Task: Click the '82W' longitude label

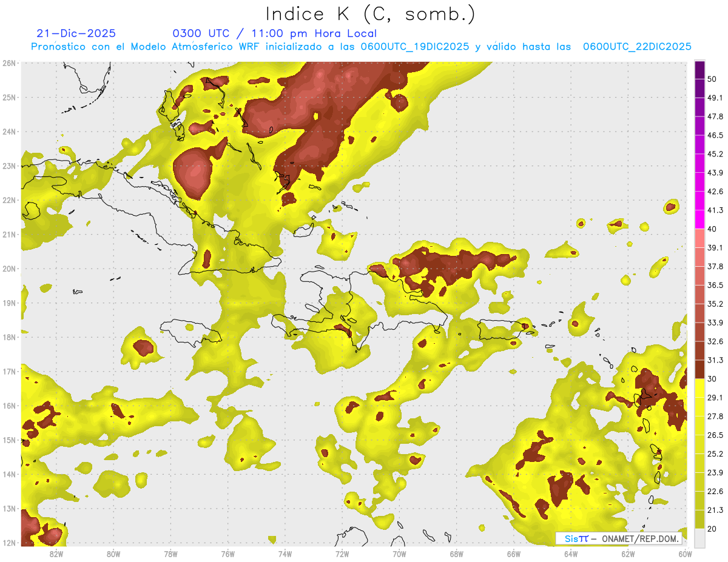Action: click(56, 554)
